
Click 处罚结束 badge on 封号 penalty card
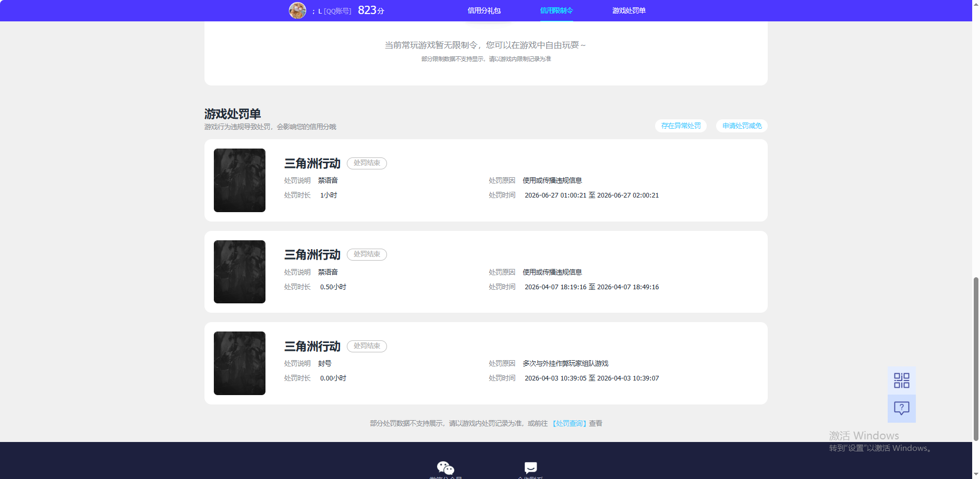point(367,346)
